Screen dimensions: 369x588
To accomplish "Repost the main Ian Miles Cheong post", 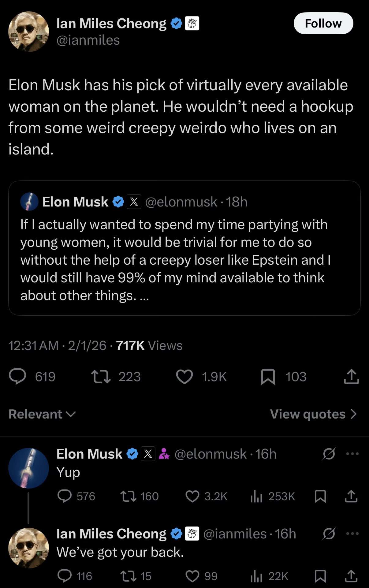I will click(101, 377).
